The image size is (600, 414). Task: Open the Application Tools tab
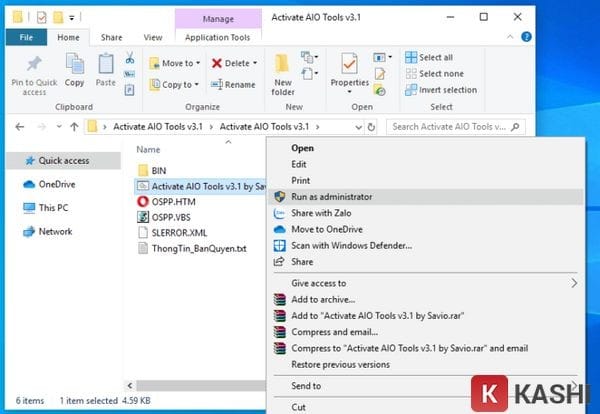pyautogui.click(x=217, y=37)
